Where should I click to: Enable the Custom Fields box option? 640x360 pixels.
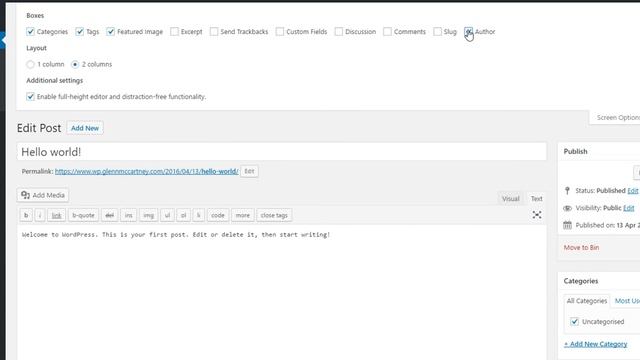click(280, 31)
